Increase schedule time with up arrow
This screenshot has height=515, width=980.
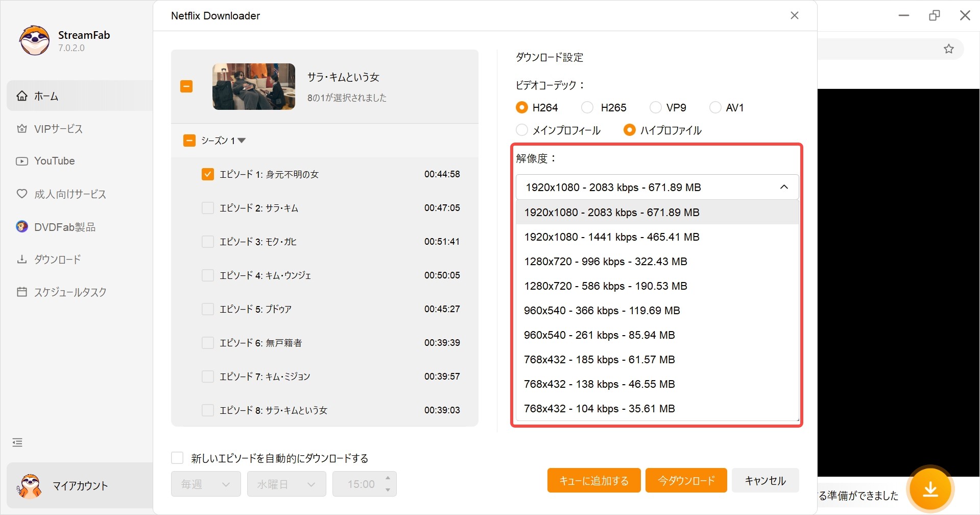pyautogui.click(x=388, y=478)
